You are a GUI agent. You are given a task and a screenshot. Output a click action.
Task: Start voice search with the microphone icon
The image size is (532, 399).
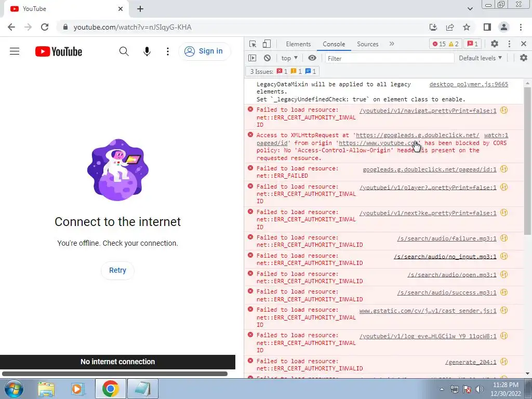click(147, 51)
